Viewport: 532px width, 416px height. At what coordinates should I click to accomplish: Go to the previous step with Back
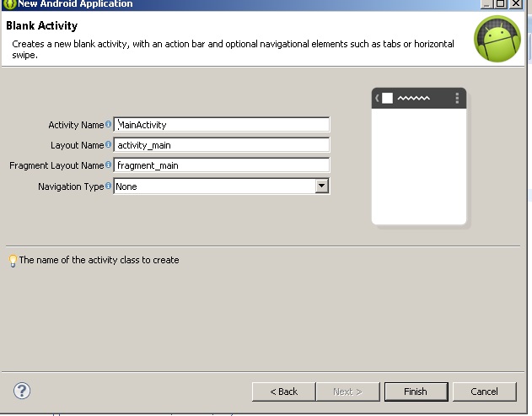pos(283,392)
